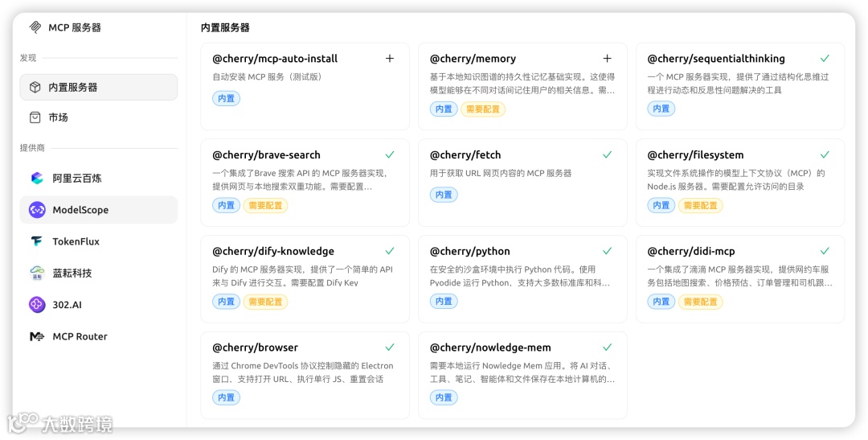The image size is (868, 440).
Task: Click the cube icon beside 内置服务器
Action: click(35, 88)
